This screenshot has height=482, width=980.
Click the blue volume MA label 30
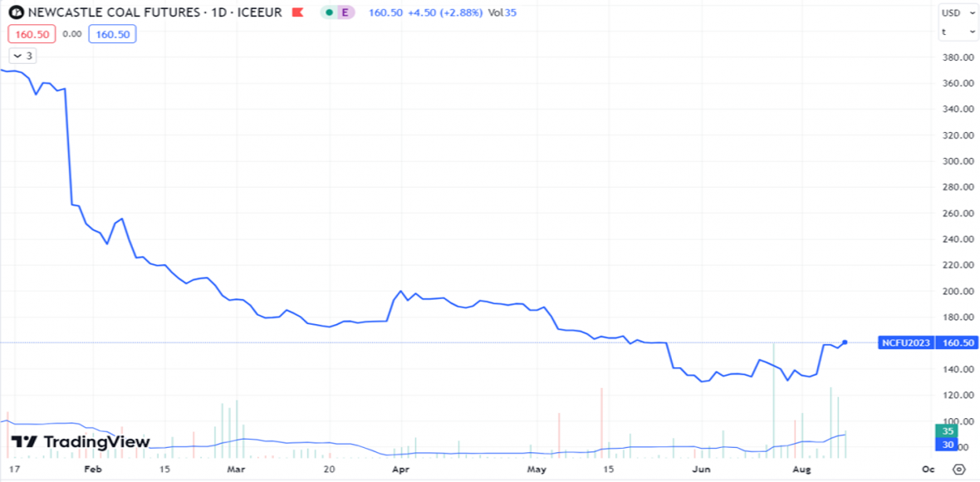(948, 445)
